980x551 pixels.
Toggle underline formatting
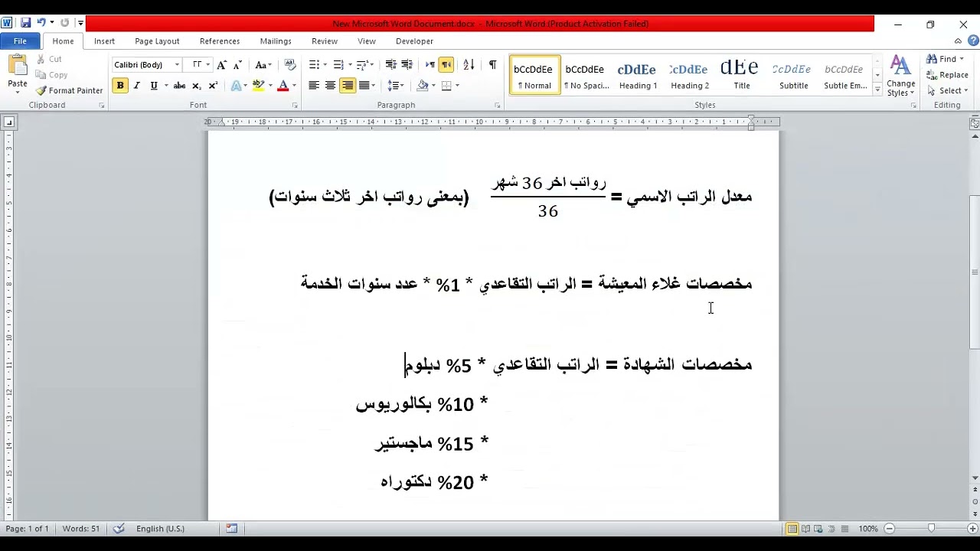(154, 86)
